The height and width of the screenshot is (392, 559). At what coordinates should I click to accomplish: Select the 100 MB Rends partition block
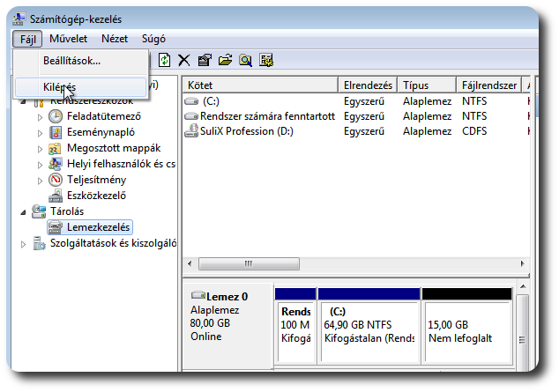295,326
